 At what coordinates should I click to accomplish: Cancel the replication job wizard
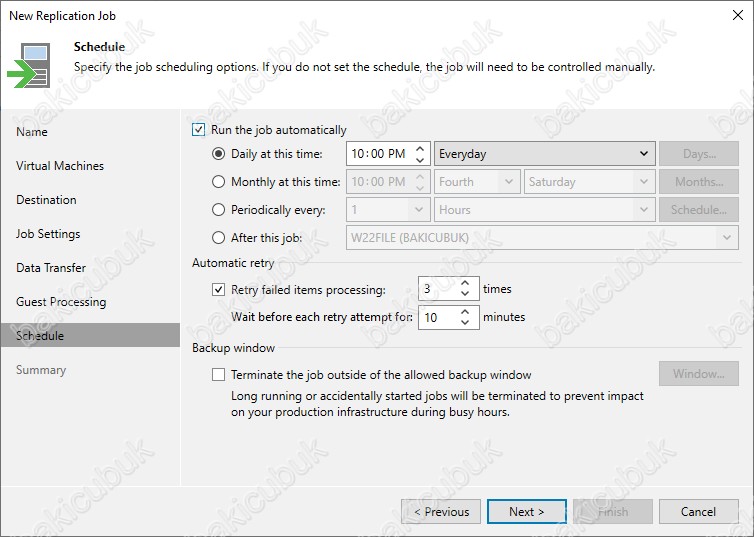click(698, 512)
